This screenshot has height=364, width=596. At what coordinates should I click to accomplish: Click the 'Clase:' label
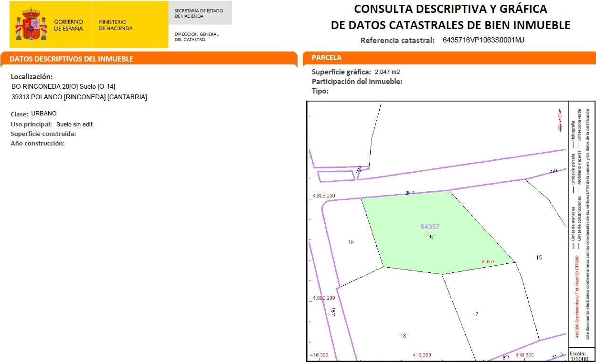pyautogui.click(x=20, y=114)
